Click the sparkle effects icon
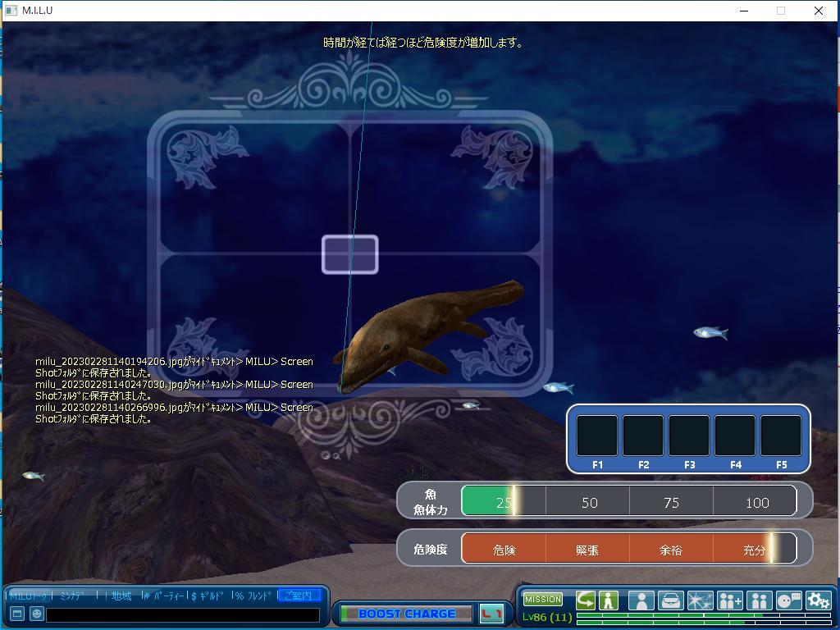Screen dimensions: 840x630 (700, 601)
